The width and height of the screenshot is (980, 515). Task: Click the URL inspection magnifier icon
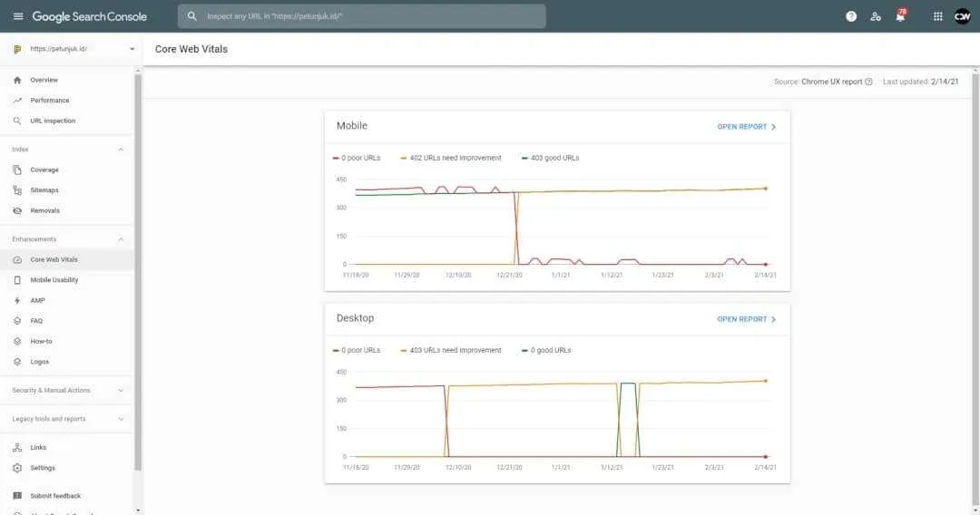17,121
